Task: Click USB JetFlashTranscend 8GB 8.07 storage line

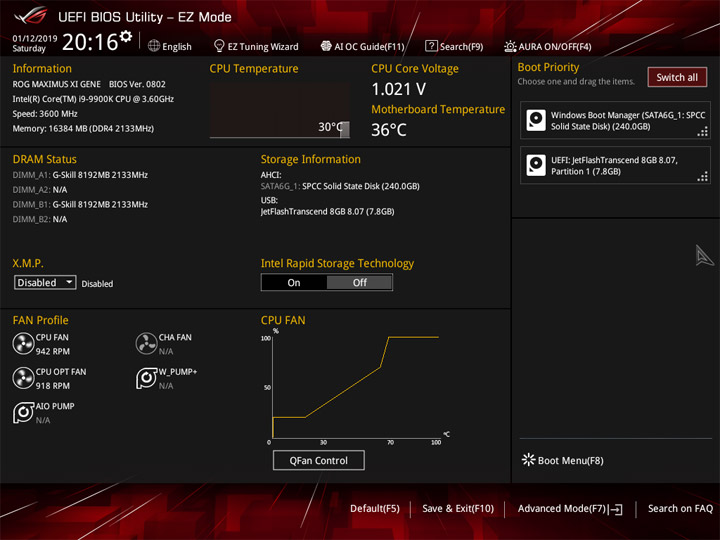Action: [327, 211]
